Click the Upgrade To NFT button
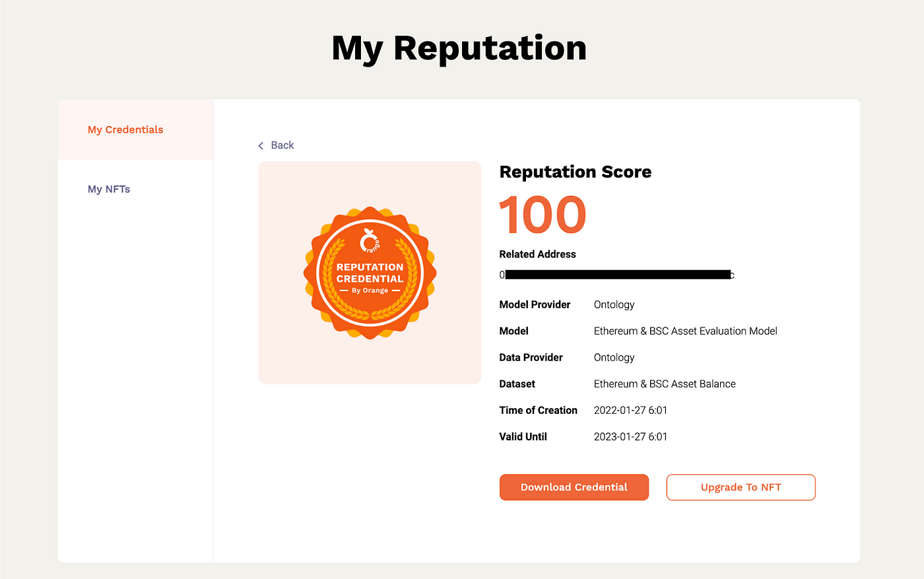This screenshot has height=579, width=924. [x=741, y=487]
